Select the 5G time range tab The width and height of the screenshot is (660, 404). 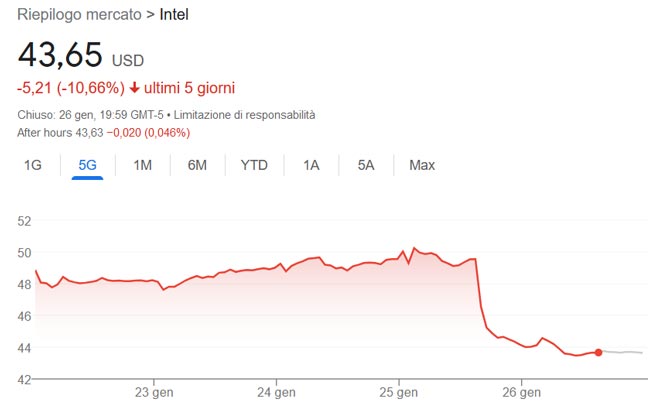pos(87,165)
